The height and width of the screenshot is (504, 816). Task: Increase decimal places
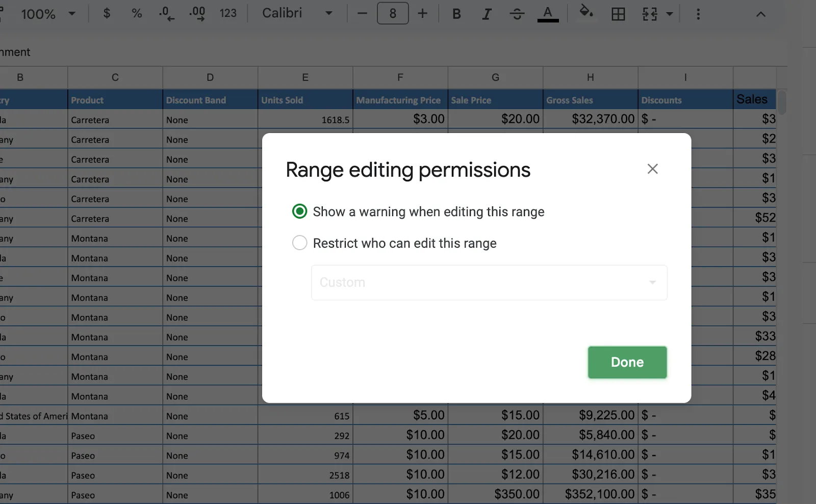click(197, 13)
